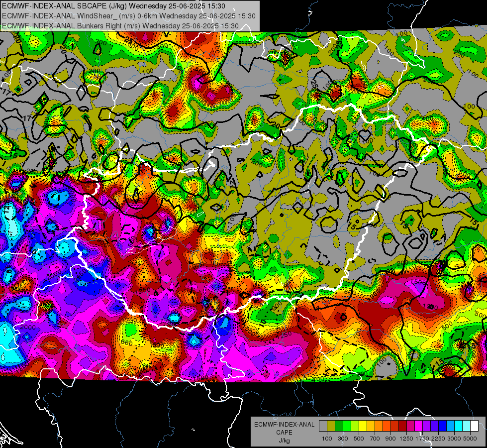
Task: Select the dark maroon-red legend swatch
Action: 402,426
